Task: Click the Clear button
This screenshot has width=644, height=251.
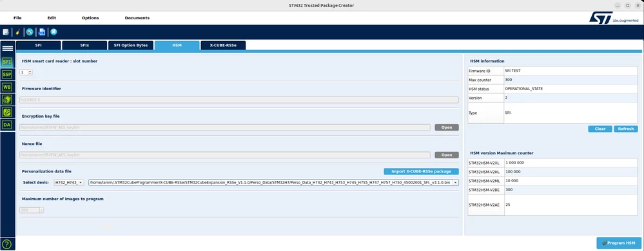Action: [x=600, y=129]
